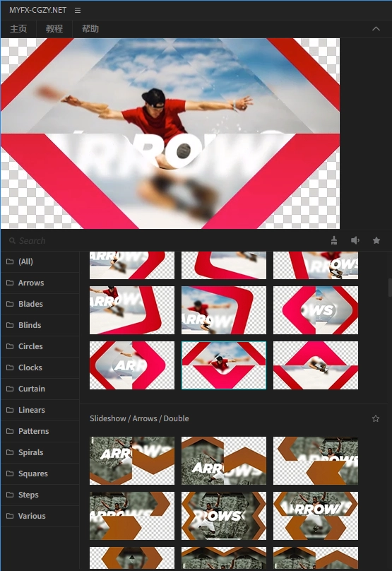The height and width of the screenshot is (571, 392).
Task: Select the Spirals category
Action: pyautogui.click(x=40, y=452)
